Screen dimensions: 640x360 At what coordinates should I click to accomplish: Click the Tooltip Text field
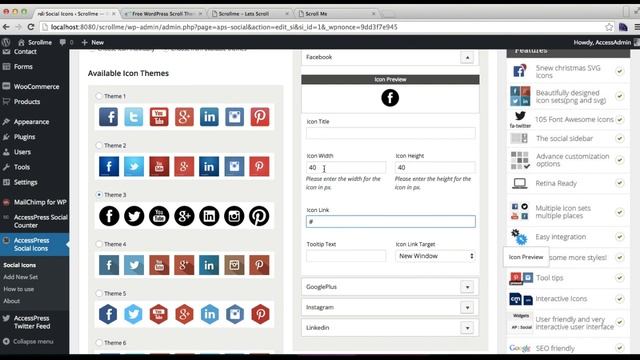[x=346, y=256]
